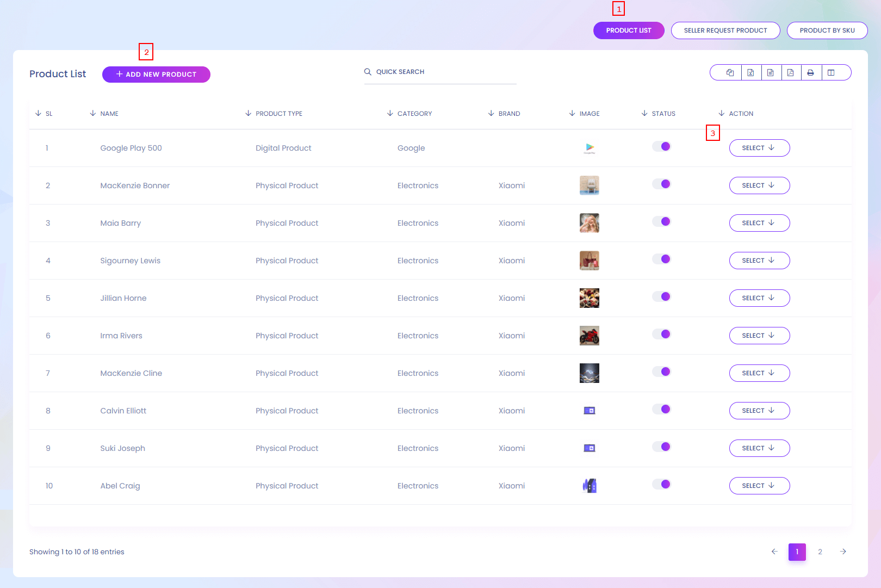Export the table to Excel
881x588 pixels.
pos(750,72)
